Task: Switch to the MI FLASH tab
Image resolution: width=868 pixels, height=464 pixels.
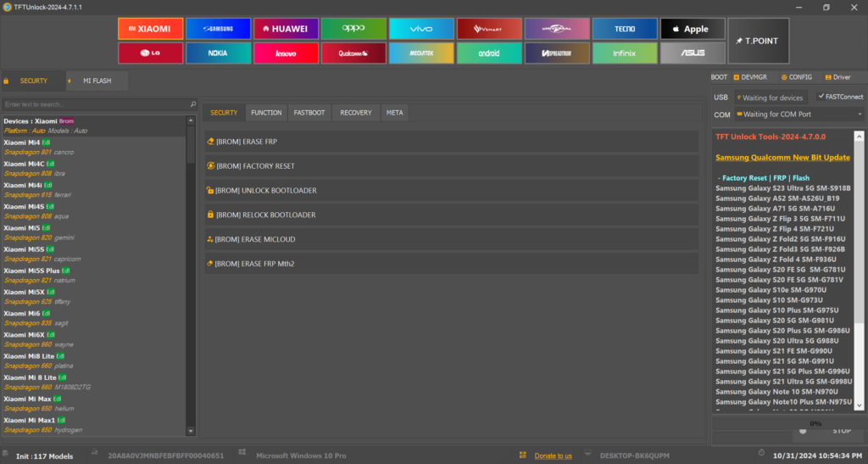Action: tap(97, 81)
